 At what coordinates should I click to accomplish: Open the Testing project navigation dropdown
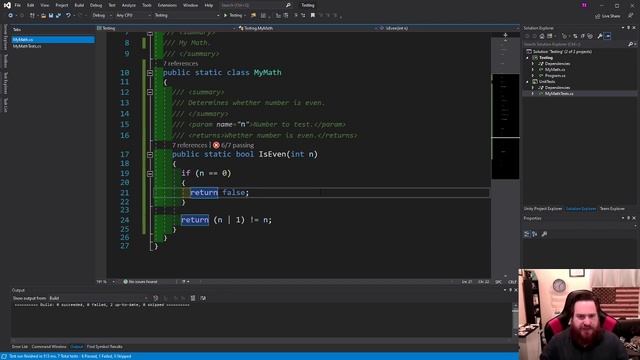point(166,28)
